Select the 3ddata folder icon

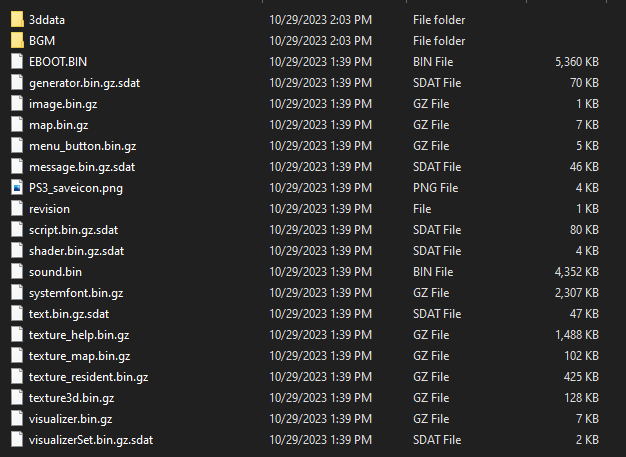tap(17, 19)
